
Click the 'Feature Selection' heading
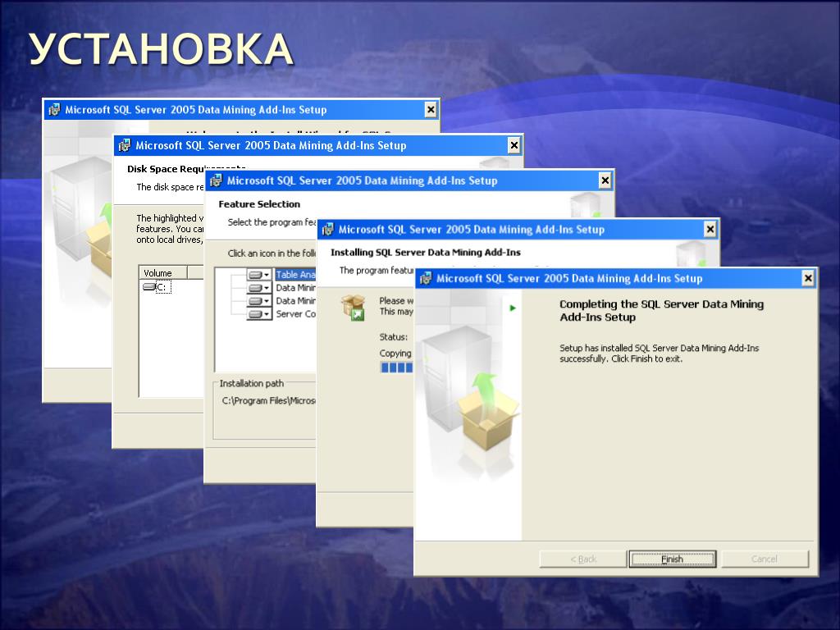(x=259, y=204)
